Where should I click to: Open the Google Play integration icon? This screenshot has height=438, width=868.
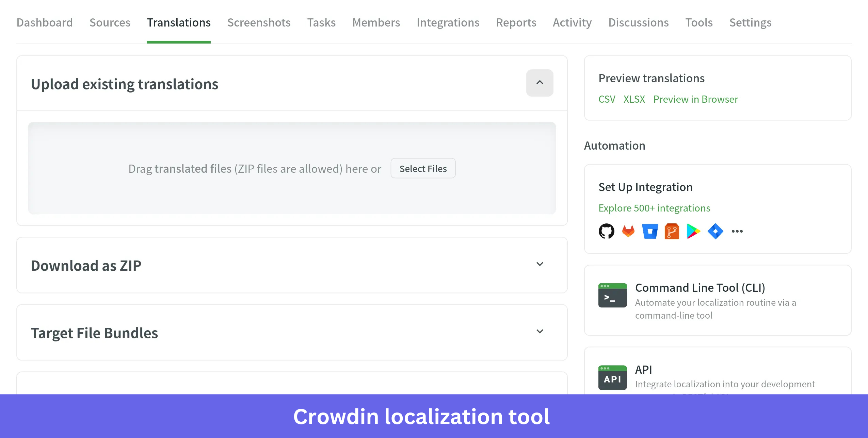tap(693, 231)
